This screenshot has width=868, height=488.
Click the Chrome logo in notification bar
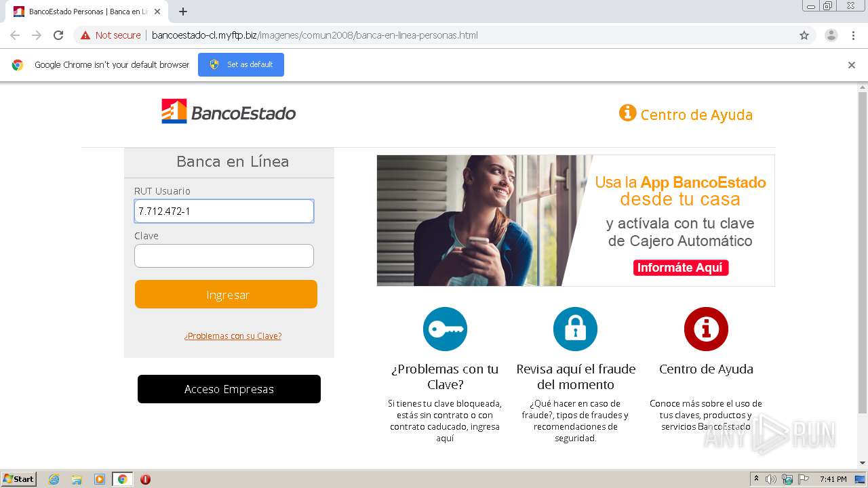pos(18,65)
